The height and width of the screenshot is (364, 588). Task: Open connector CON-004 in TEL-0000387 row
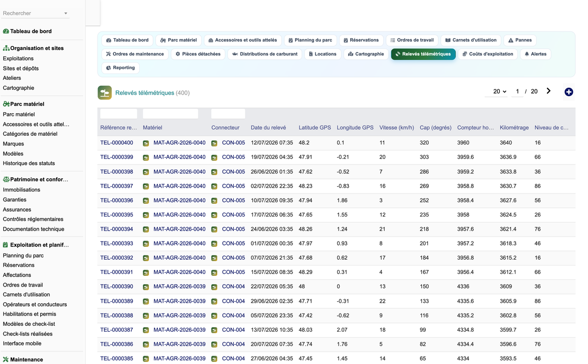[233, 330]
